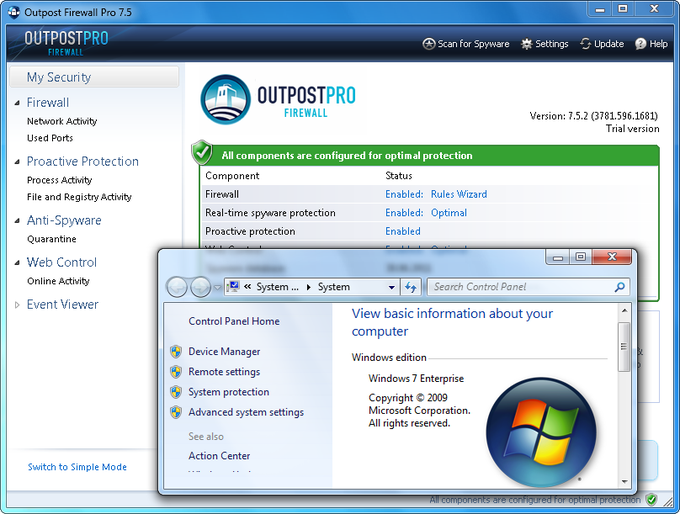Open Network Activity
This screenshot has height=514, width=680.
tap(62, 121)
